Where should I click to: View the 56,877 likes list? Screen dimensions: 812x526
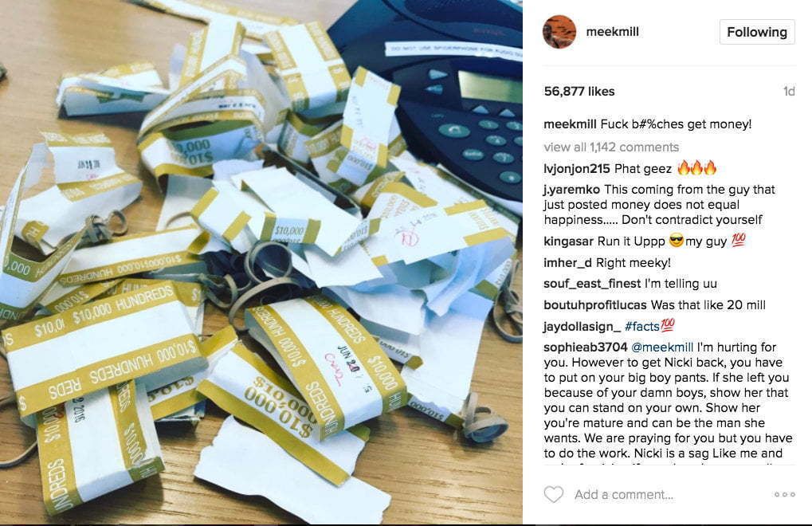pyautogui.click(x=579, y=92)
